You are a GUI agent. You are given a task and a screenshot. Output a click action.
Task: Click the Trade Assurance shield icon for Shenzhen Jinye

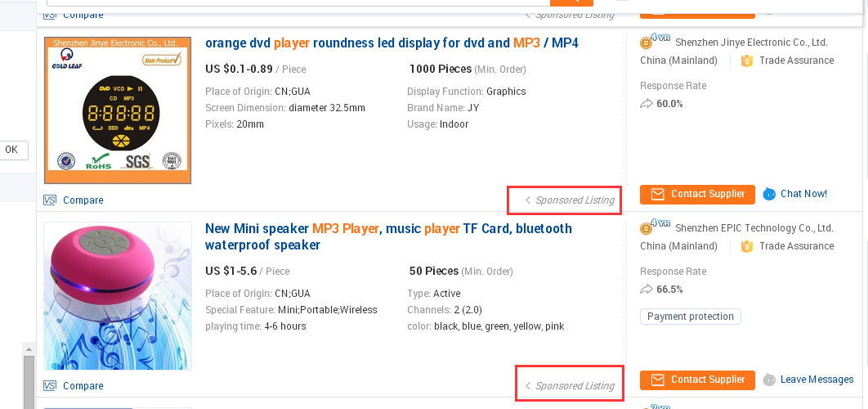pyautogui.click(x=747, y=61)
